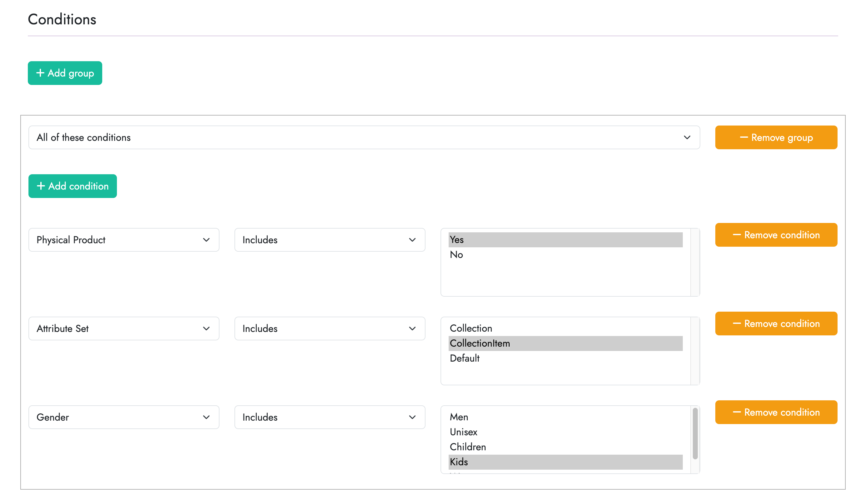Viewport: 866px width, 504px height.
Task: Remove the Gender condition
Action: click(x=776, y=412)
